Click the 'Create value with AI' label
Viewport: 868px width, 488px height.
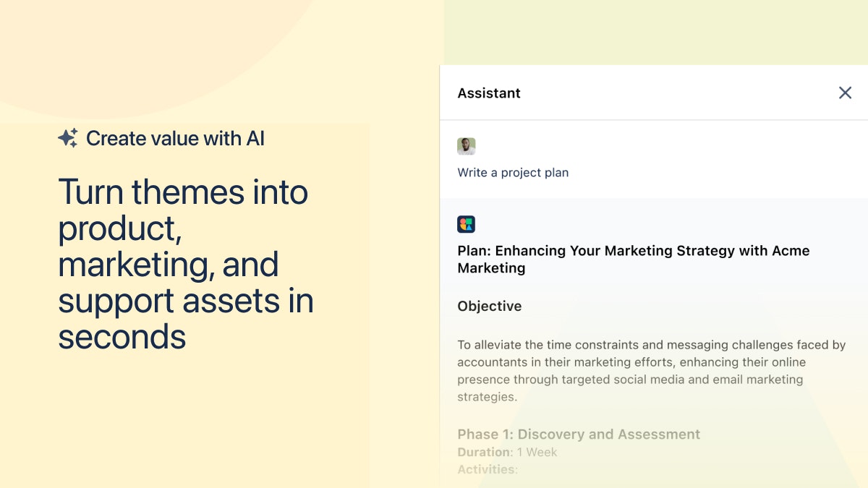(175, 138)
